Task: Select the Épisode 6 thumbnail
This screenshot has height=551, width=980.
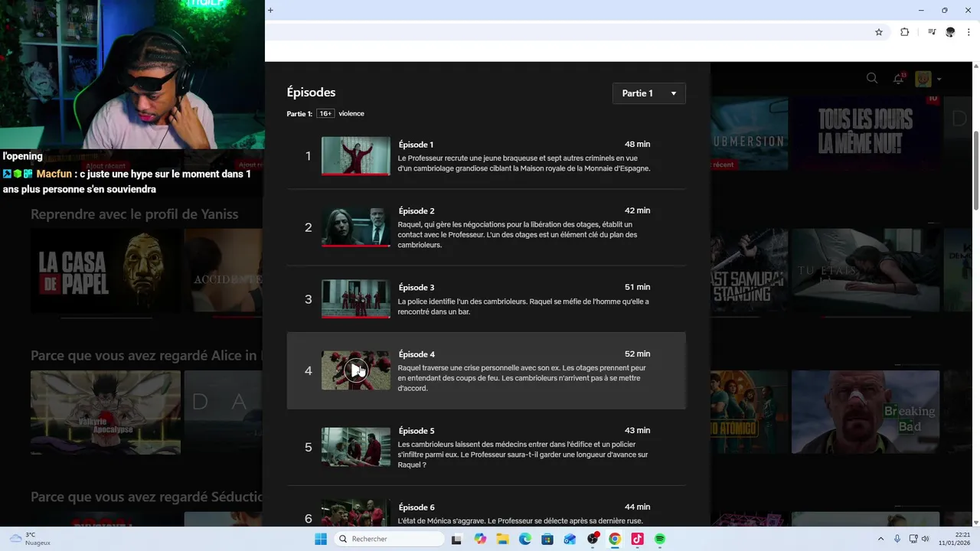Action: 356,514
